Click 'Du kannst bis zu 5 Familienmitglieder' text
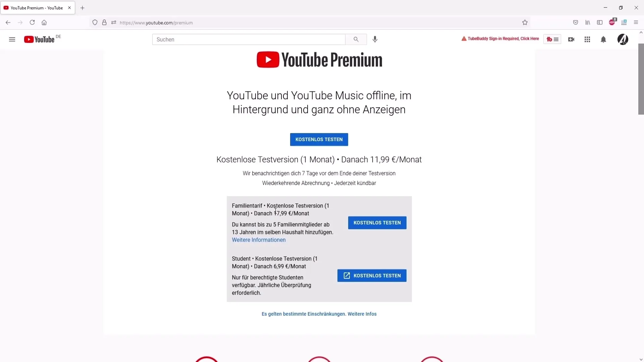Image resolution: width=644 pixels, height=362 pixels. click(282, 228)
